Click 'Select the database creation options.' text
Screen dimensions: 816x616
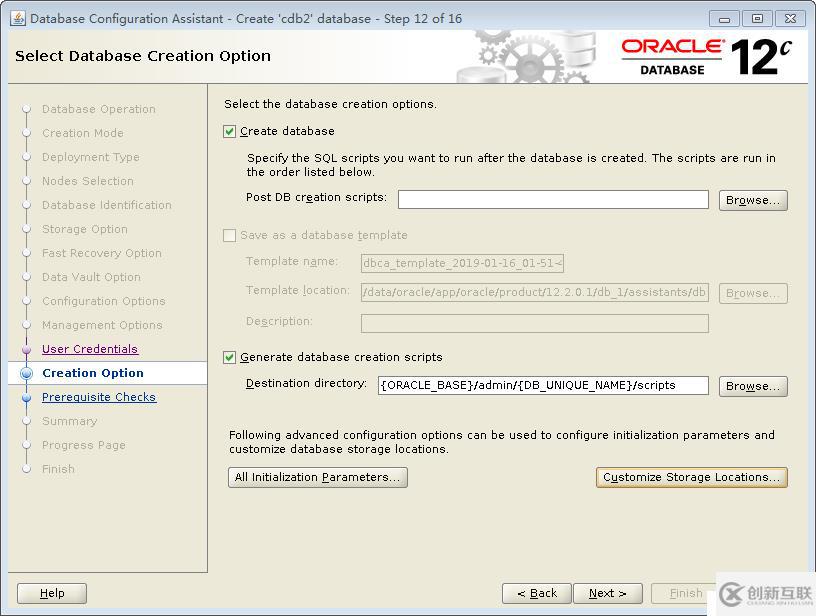pos(330,104)
